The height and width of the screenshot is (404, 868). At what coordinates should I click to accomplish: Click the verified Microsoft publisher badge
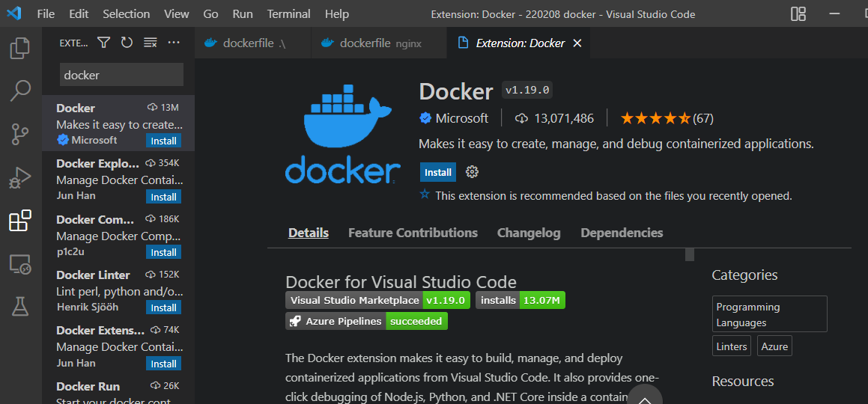(x=425, y=117)
